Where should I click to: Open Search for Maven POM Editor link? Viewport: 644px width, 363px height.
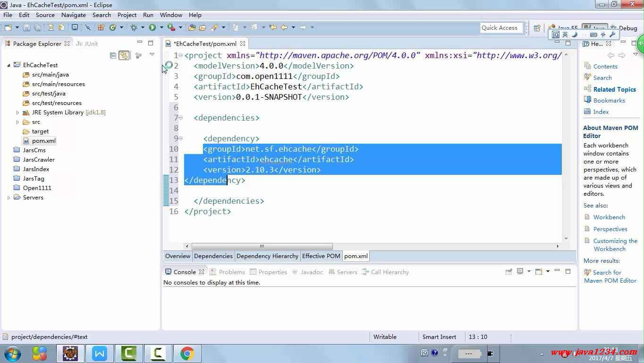pyautogui.click(x=610, y=277)
